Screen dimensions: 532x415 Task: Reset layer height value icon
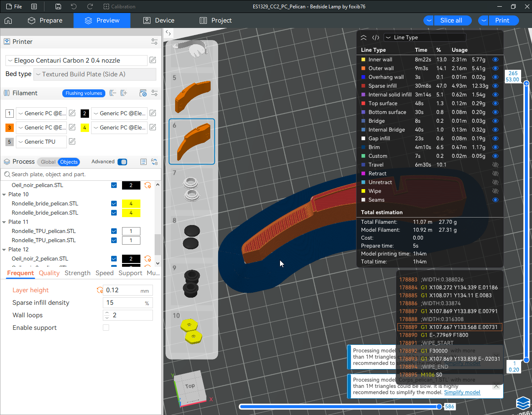(x=99, y=290)
